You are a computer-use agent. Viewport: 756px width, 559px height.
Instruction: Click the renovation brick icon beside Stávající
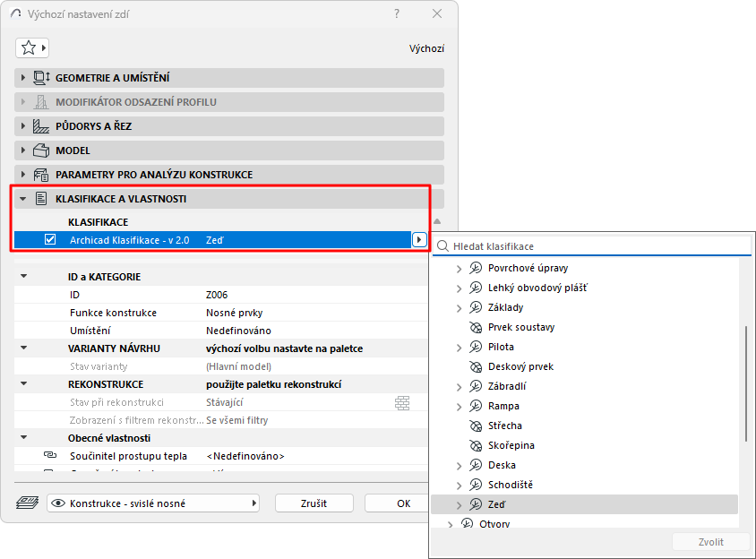click(x=402, y=402)
